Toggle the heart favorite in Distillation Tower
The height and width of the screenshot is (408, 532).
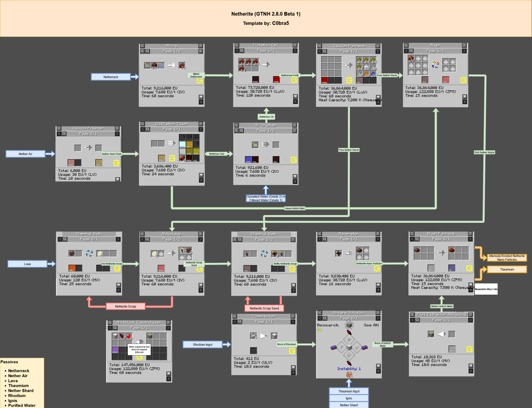201,175
